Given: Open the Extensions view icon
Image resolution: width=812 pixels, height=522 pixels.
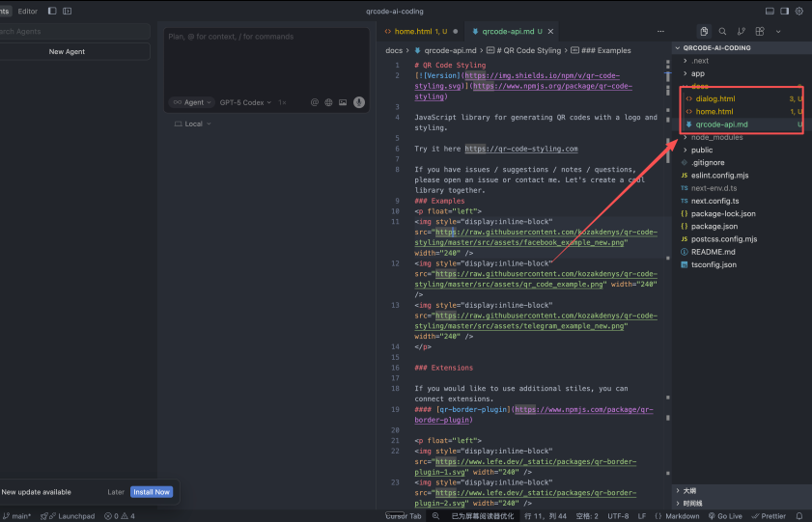Looking at the screenshot, I should tap(759, 32).
